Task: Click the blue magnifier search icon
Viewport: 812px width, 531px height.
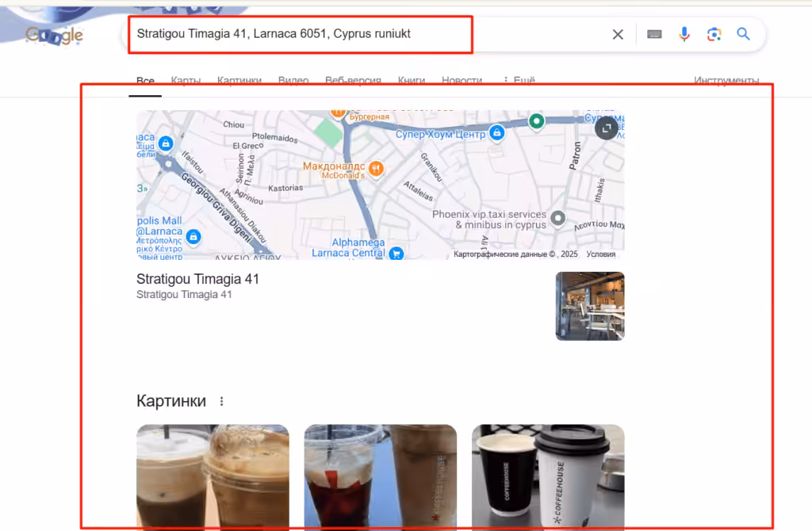Action: 743,34
